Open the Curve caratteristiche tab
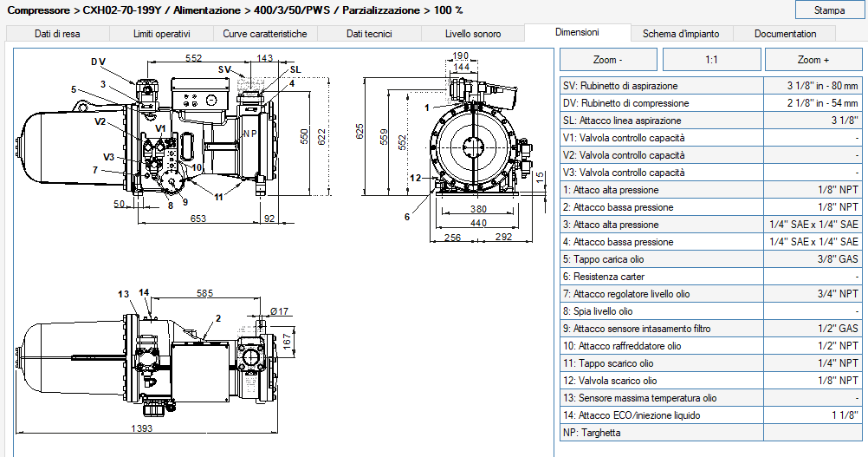The image size is (868, 457). point(264,34)
